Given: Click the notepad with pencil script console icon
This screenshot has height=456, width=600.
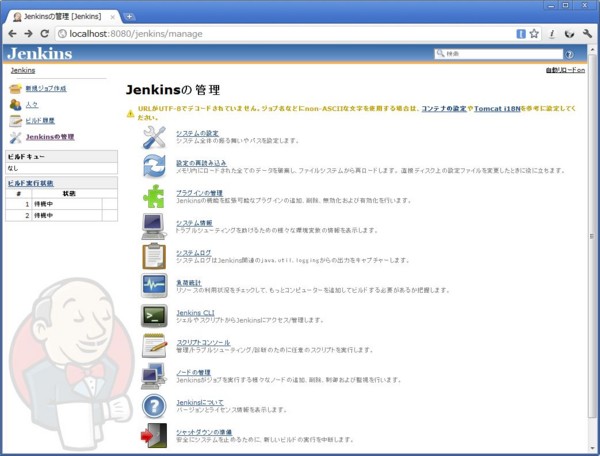Looking at the screenshot, I should 154,345.
